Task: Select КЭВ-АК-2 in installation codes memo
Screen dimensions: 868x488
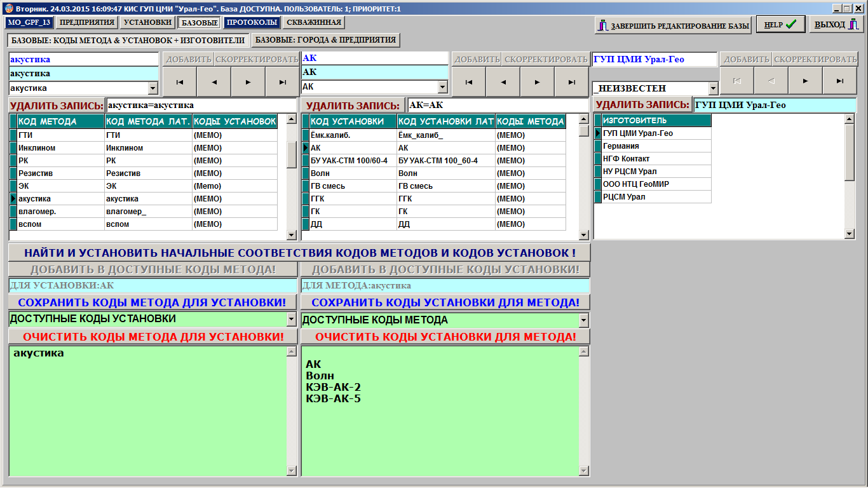Action: (334, 388)
